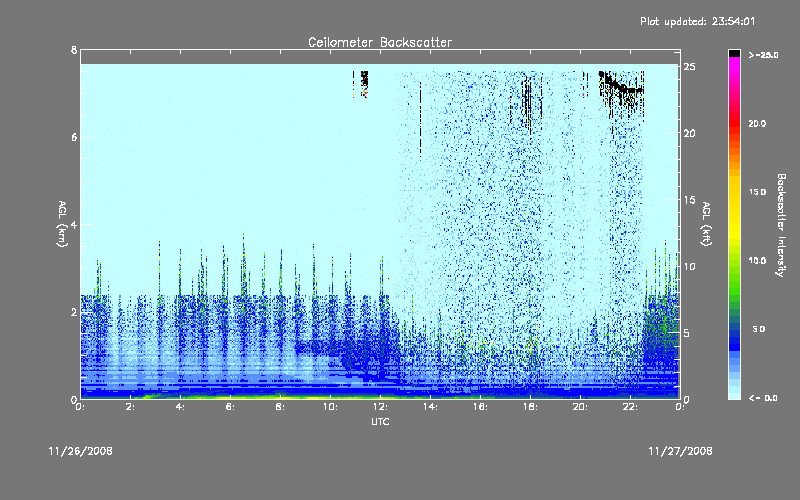Click the 20.0 colorbar tick label

(757, 123)
